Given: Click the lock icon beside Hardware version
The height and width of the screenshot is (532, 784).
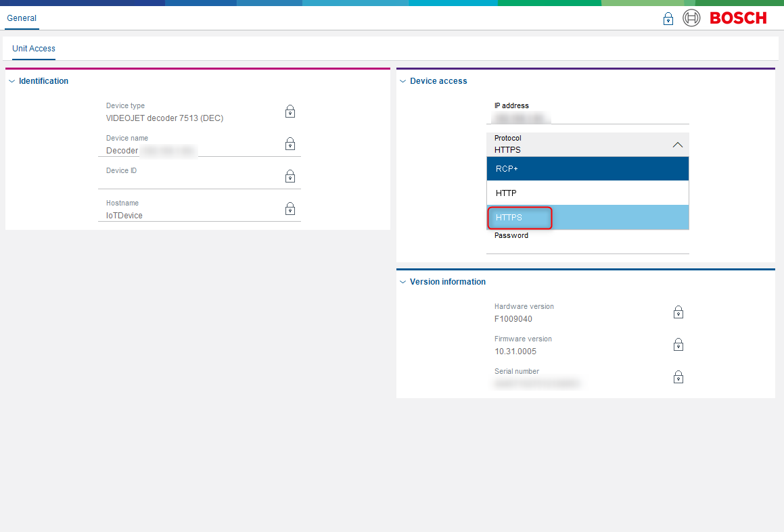Looking at the screenshot, I should point(678,312).
